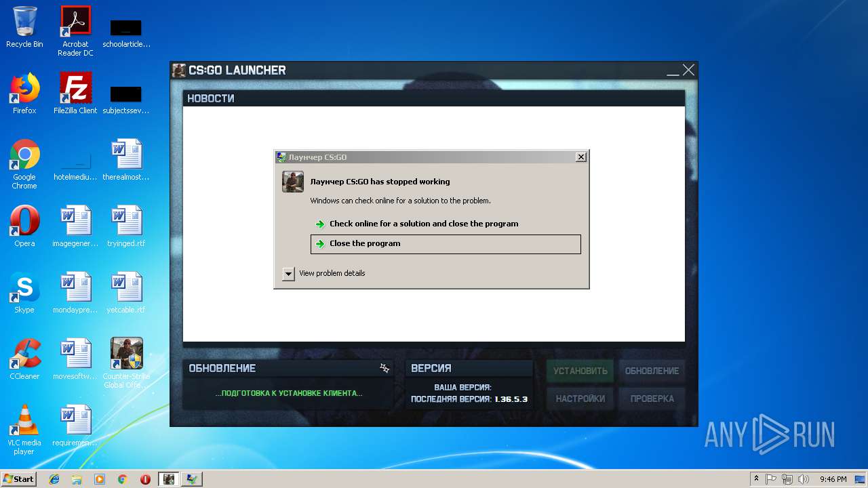Show hidden system tray icons
Viewport: 868px width, 488px height.
pyautogui.click(x=757, y=479)
